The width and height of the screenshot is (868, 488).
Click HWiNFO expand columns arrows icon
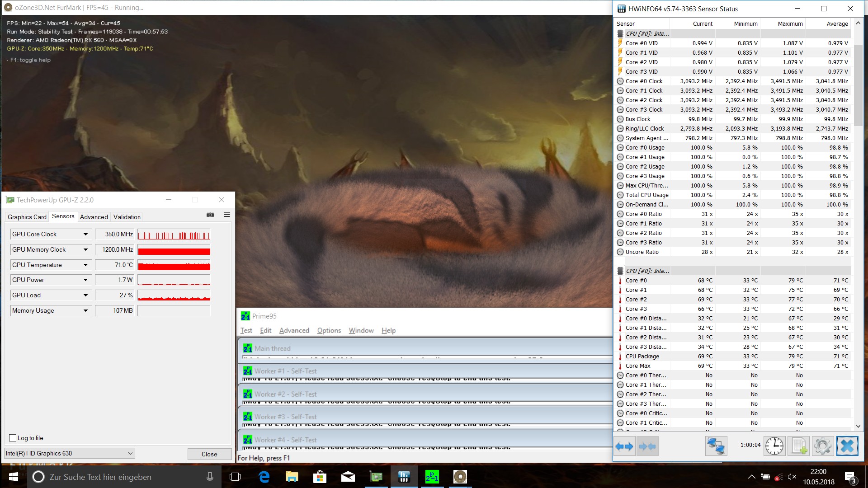pyautogui.click(x=625, y=446)
